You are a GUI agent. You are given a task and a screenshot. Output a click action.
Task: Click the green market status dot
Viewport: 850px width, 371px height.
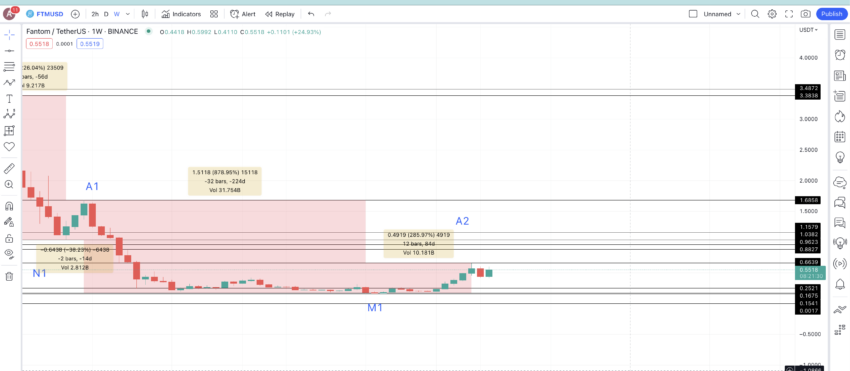148,31
